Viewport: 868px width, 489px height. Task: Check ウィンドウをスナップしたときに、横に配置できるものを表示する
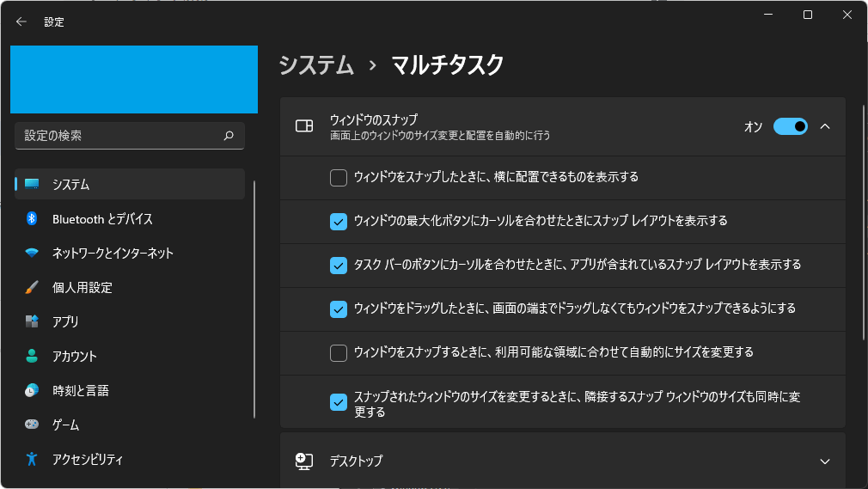(339, 178)
